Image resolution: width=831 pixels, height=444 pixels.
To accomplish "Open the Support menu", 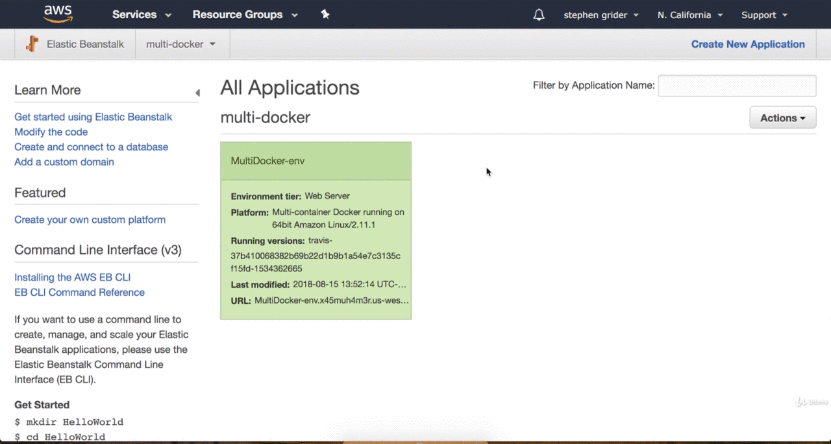I will tap(764, 15).
